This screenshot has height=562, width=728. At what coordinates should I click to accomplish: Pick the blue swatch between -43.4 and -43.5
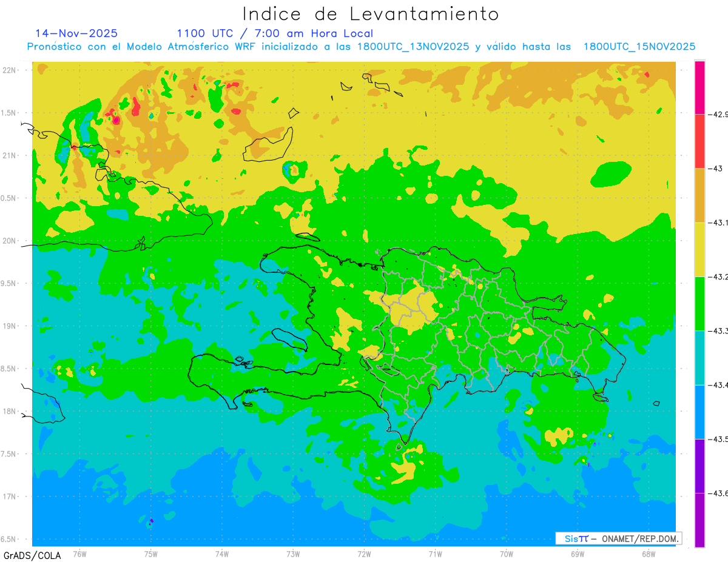(699, 412)
